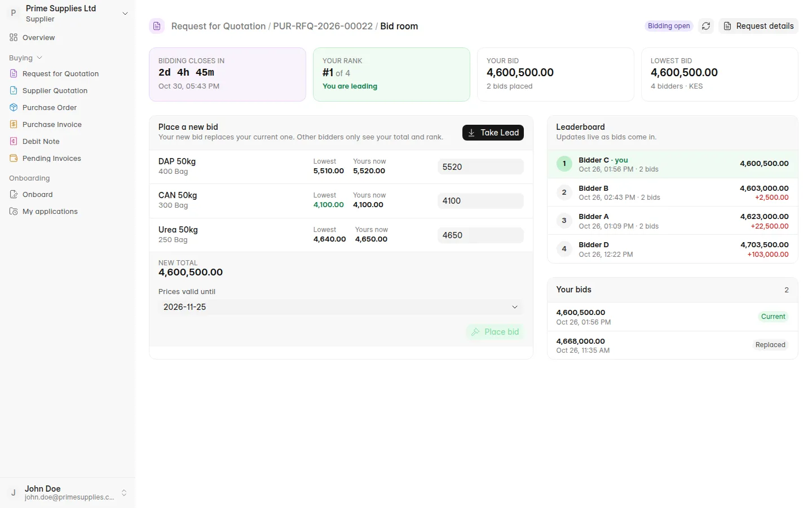Select the Bidder D leaderboard row
This screenshot has height=508, width=812.
673,249
